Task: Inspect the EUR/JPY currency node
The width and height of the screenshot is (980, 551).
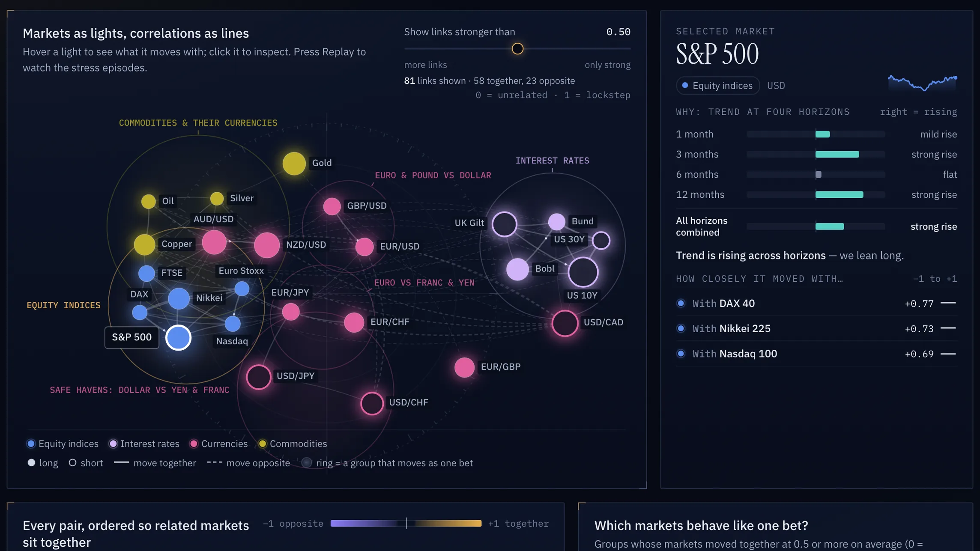Action: (291, 312)
